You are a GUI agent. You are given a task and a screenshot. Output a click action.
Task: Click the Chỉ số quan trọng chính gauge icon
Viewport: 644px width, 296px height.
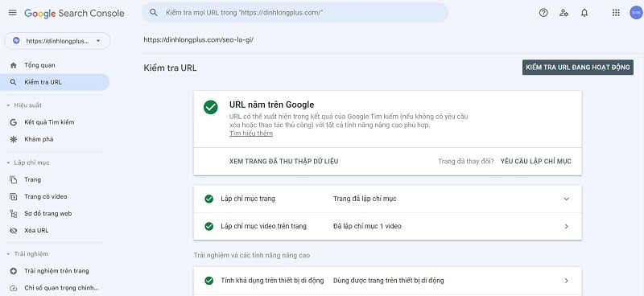coord(14,288)
